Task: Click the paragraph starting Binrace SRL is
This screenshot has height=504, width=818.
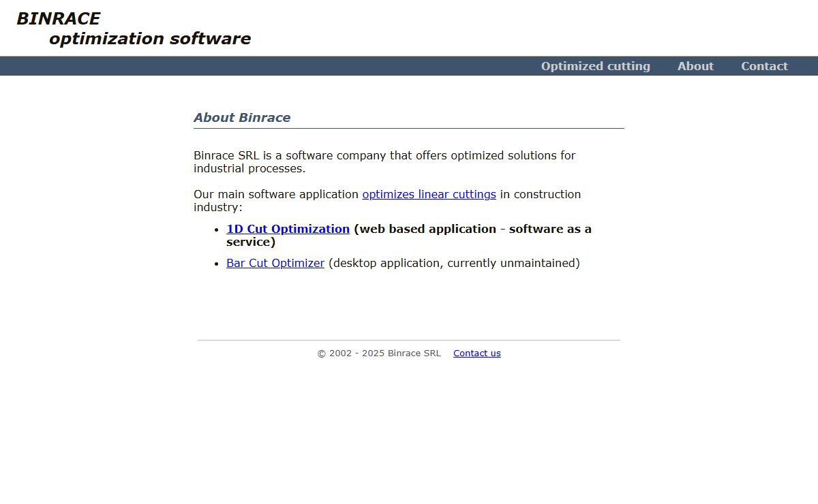Action: coord(384,162)
